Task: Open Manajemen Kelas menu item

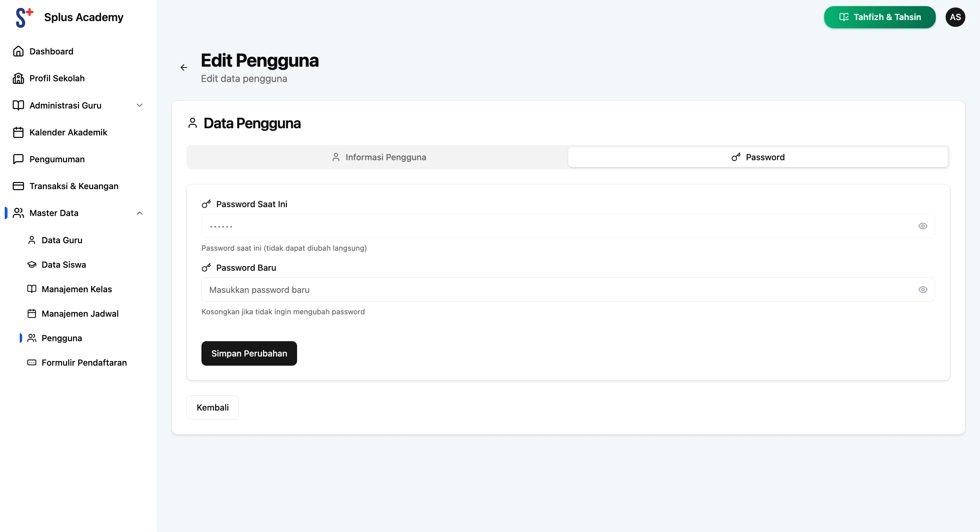Action: (x=77, y=289)
